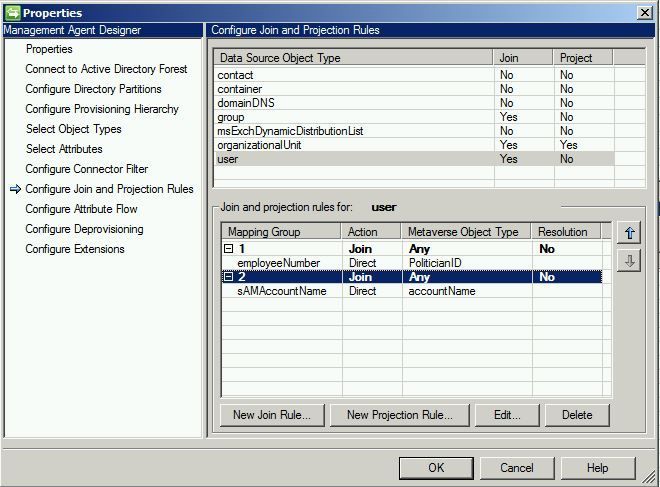Click the Project column header
Viewport: 660px width, 487px height.
[x=583, y=58]
